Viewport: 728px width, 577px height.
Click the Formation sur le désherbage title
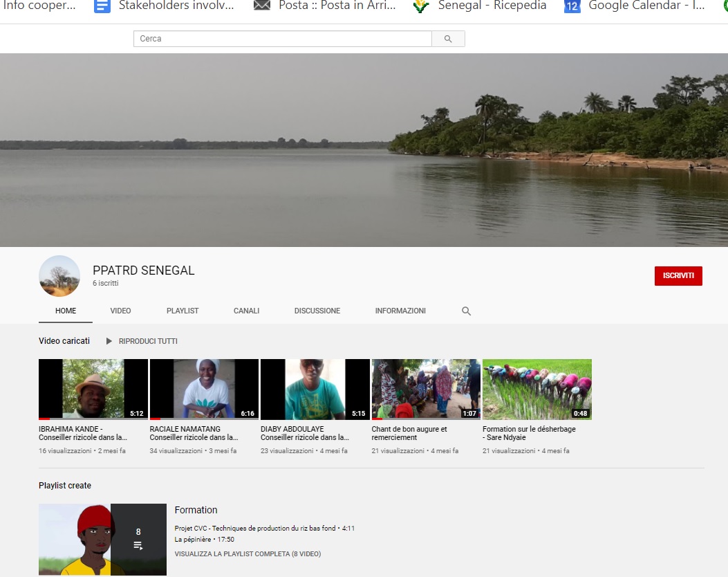point(529,433)
